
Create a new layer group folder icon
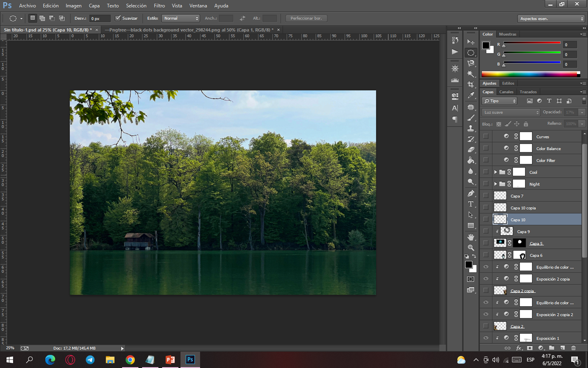click(x=551, y=348)
